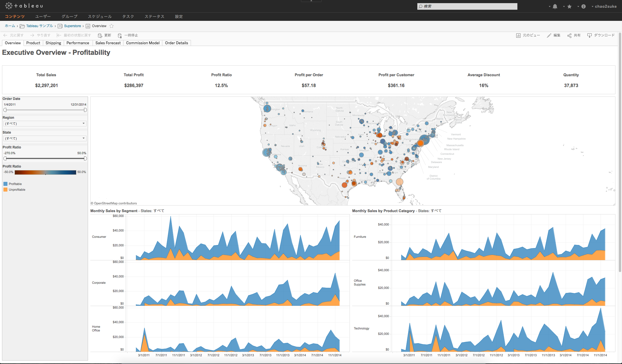This screenshot has height=364, width=622.
Task: Click the undo (元に戻す) arrow icon
Action: click(x=5, y=35)
